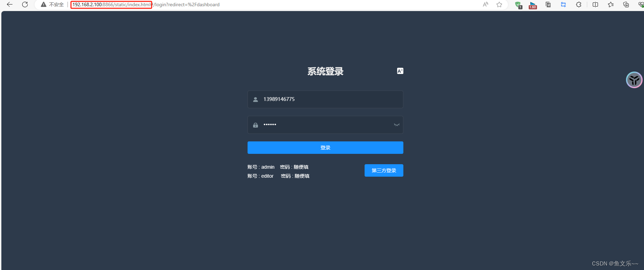
Task: Click the blue crop-refresh extension icon
Action: pos(563,4)
